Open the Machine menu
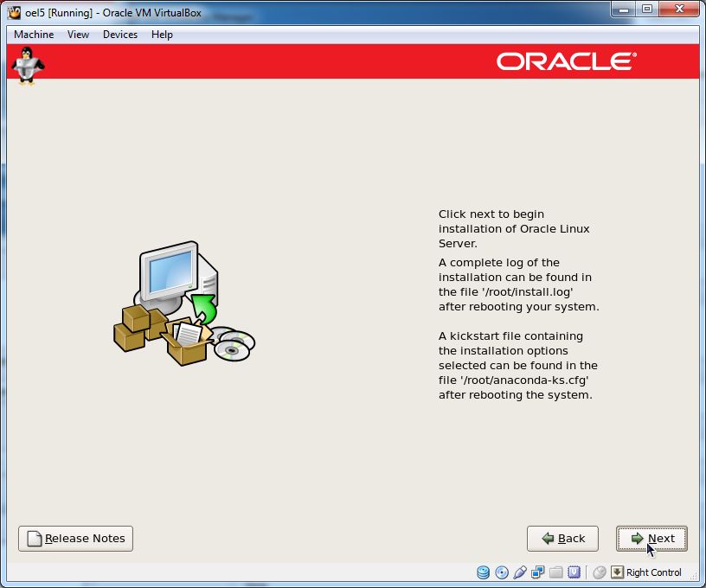The width and height of the screenshot is (706, 588). point(34,35)
